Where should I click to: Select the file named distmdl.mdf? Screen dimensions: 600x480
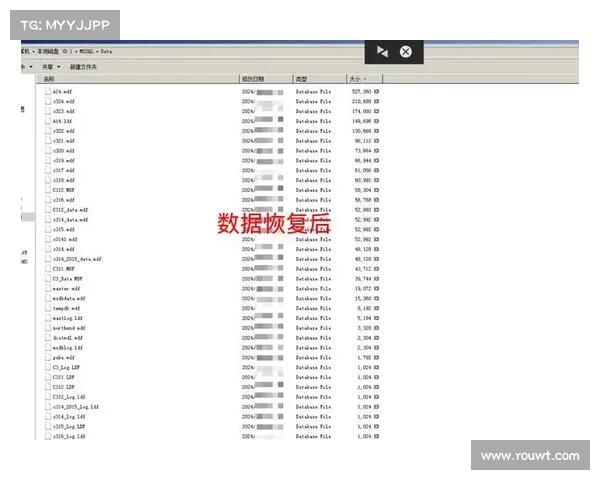click(68, 338)
